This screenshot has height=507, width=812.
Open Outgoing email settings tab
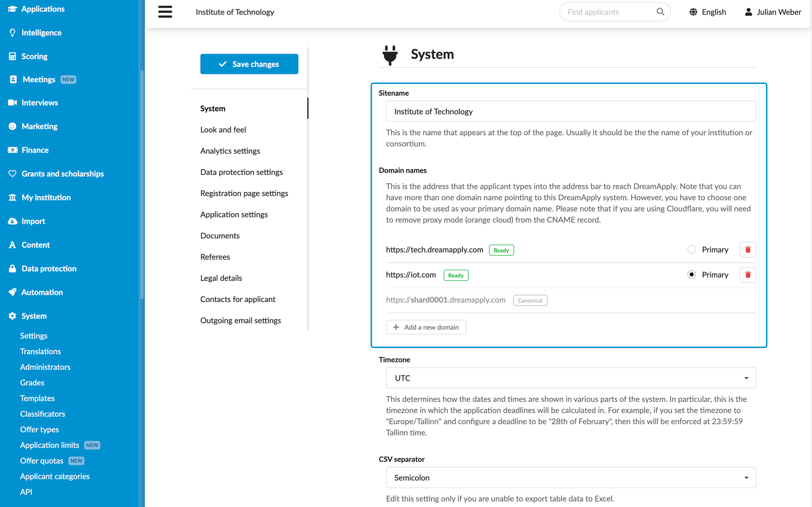click(x=240, y=320)
